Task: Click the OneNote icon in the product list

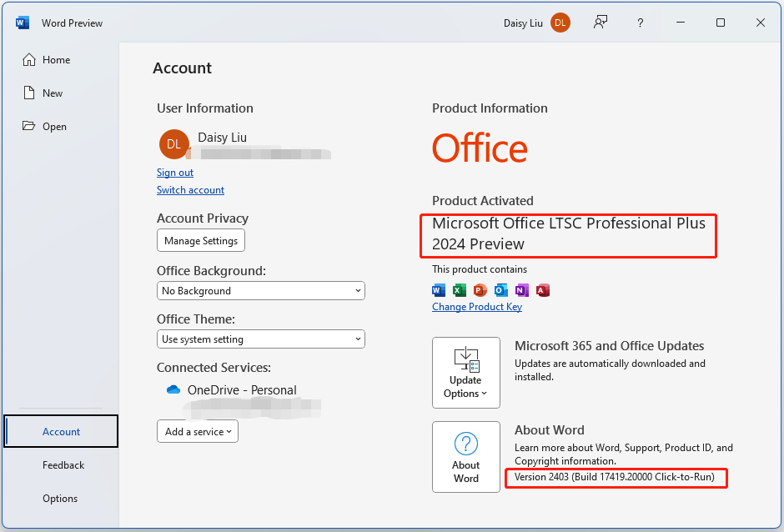Action: 523,289
